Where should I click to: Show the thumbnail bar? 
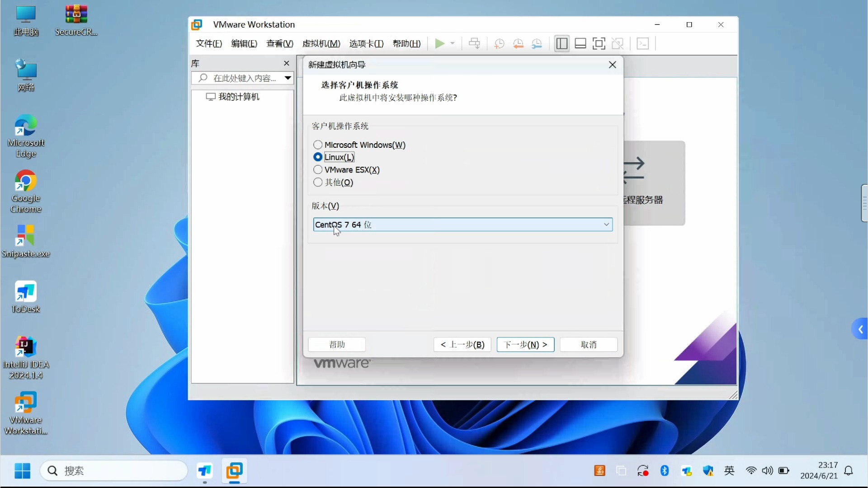click(x=580, y=43)
